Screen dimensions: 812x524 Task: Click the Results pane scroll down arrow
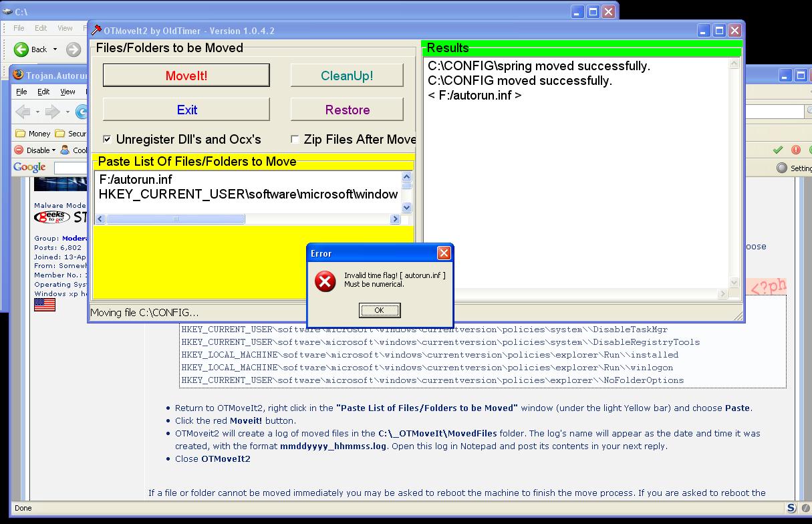734,283
